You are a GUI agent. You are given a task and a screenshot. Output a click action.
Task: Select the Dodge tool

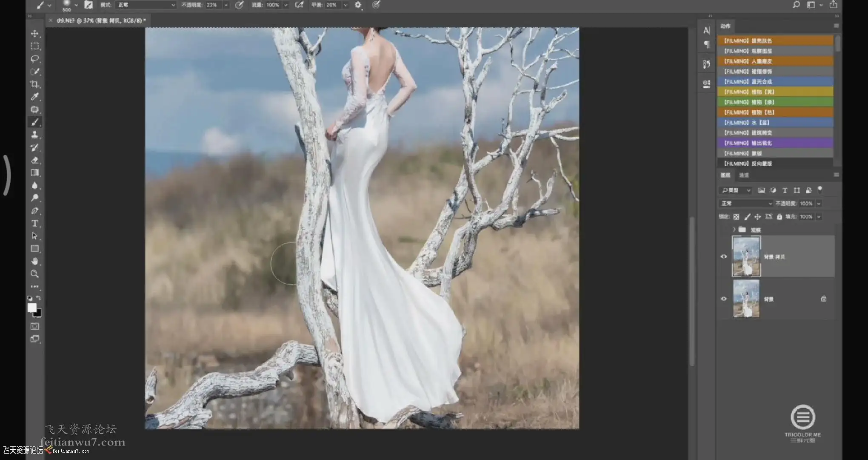(35, 198)
